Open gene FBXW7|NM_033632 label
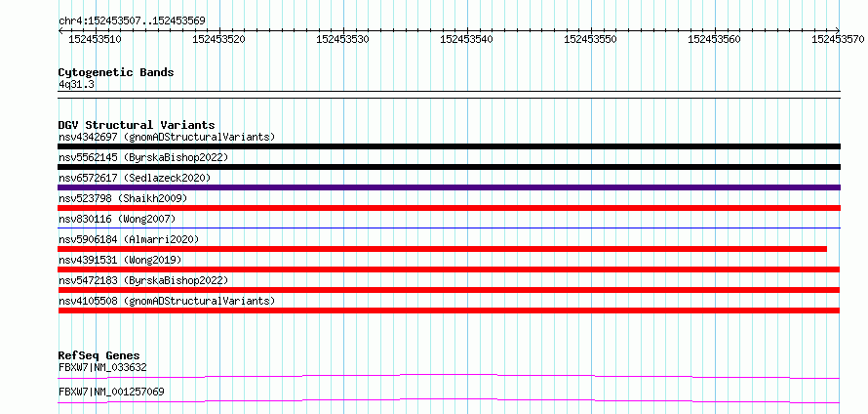The image size is (868, 414). click(x=102, y=367)
